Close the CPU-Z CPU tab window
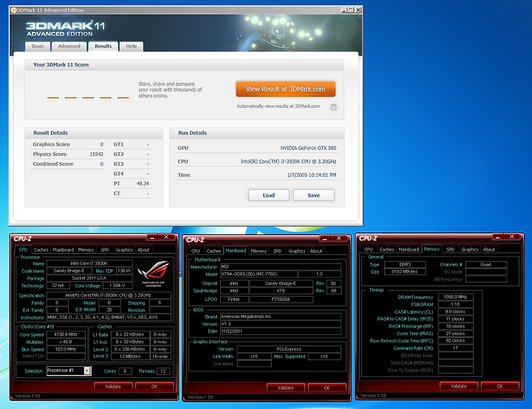This screenshot has height=409, width=532. point(166,237)
